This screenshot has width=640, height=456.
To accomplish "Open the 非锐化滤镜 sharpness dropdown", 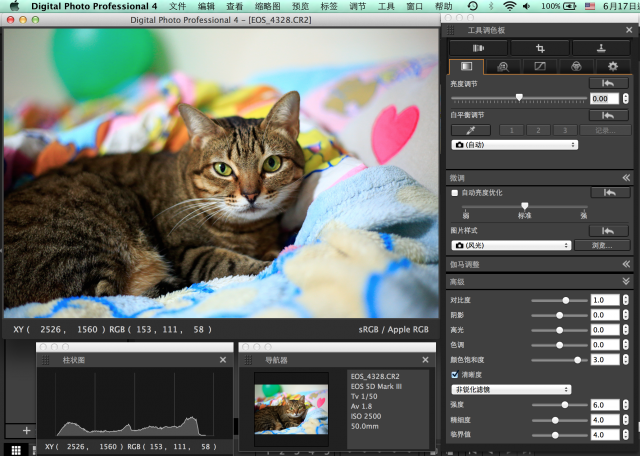I will click(511, 389).
